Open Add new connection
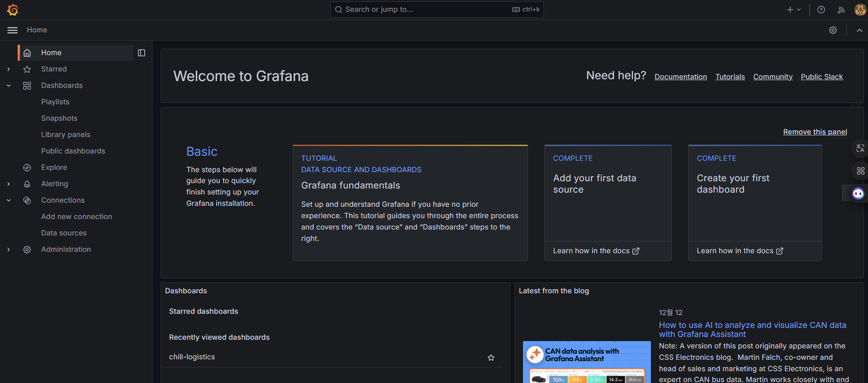Screen dimensions: 868x383 pos(76,217)
